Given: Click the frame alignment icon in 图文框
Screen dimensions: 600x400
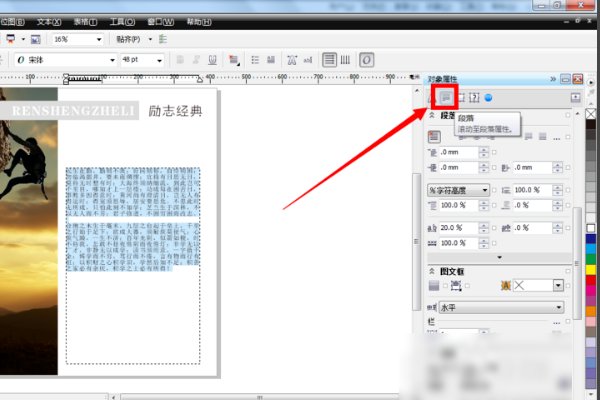Looking at the screenshot, I should pos(456,286).
